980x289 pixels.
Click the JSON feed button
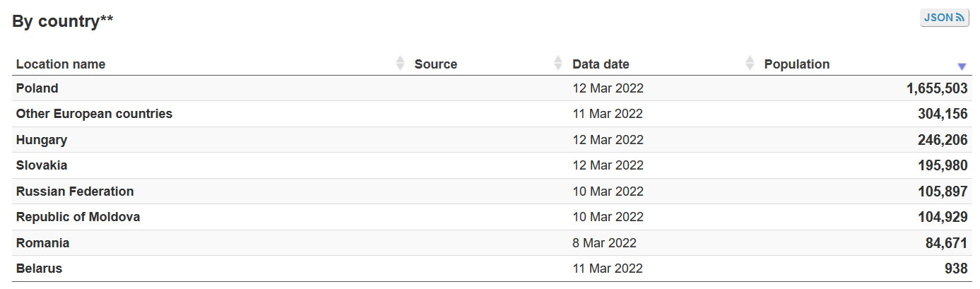[944, 18]
